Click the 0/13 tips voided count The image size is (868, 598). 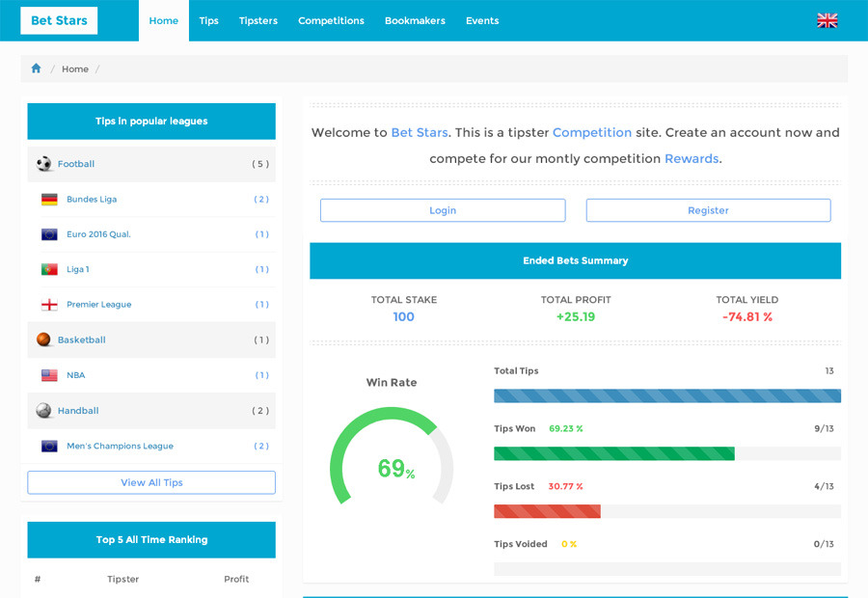click(824, 544)
